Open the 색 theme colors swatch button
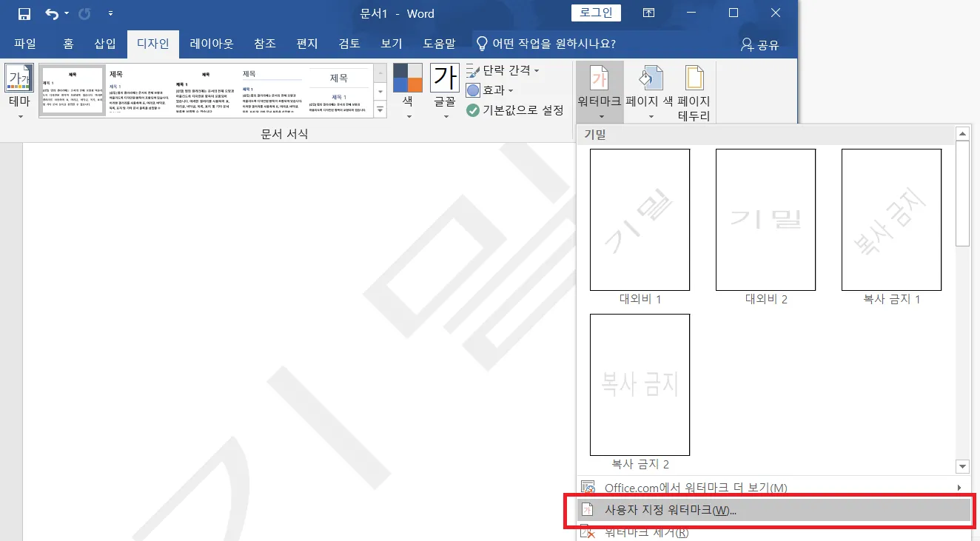This screenshot has width=980, height=541. point(408,92)
